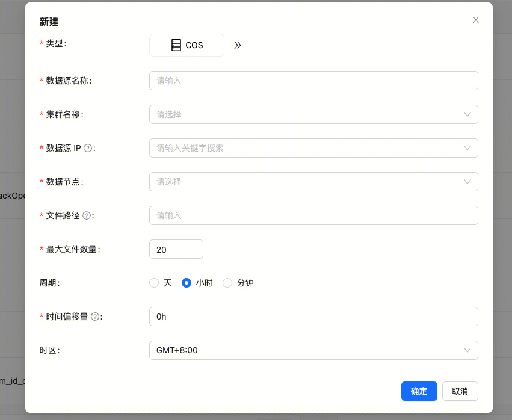Click the 取消 button to cancel
Viewport: 512px width, 420px height.
[460, 391]
